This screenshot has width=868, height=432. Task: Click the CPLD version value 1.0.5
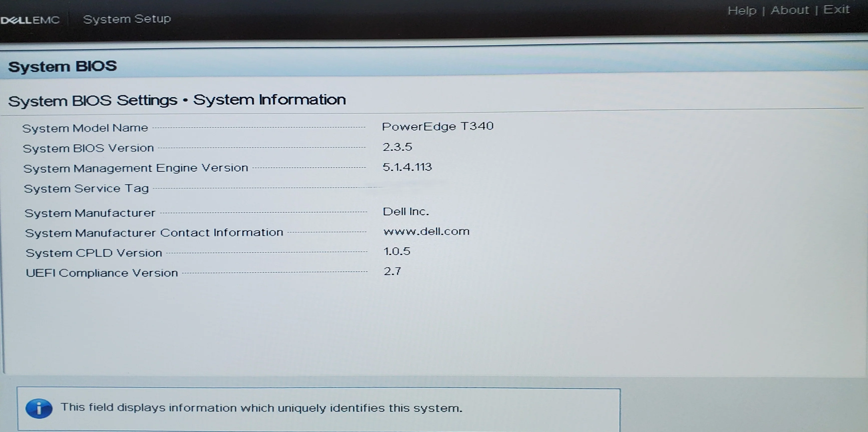pyautogui.click(x=397, y=251)
